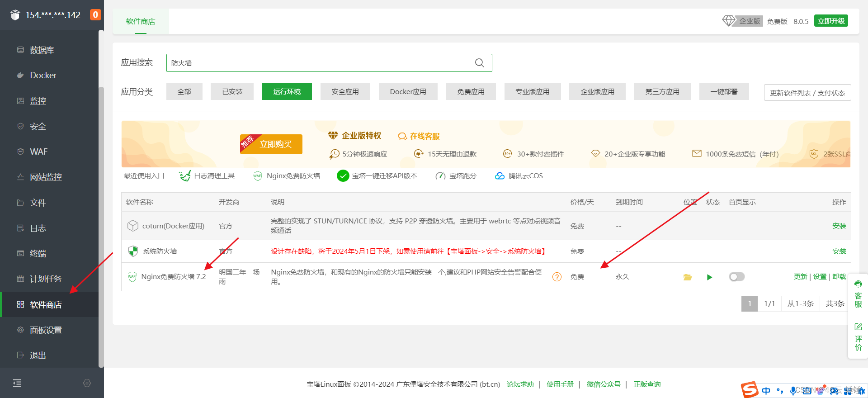Click the 立即购买 banner button
Image resolution: width=868 pixels, height=398 pixels.
(x=271, y=144)
